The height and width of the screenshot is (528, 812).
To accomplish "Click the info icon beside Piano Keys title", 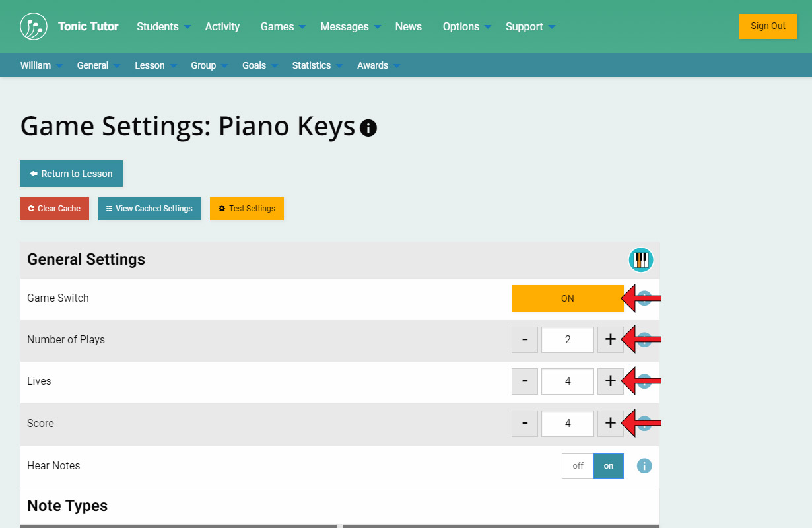I will pyautogui.click(x=368, y=127).
